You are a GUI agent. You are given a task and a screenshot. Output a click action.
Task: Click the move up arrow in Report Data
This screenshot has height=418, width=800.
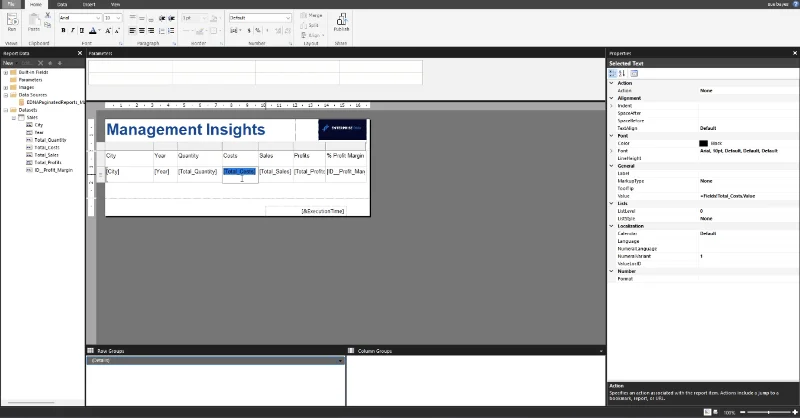pyautogui.click(x=50, y=63)
